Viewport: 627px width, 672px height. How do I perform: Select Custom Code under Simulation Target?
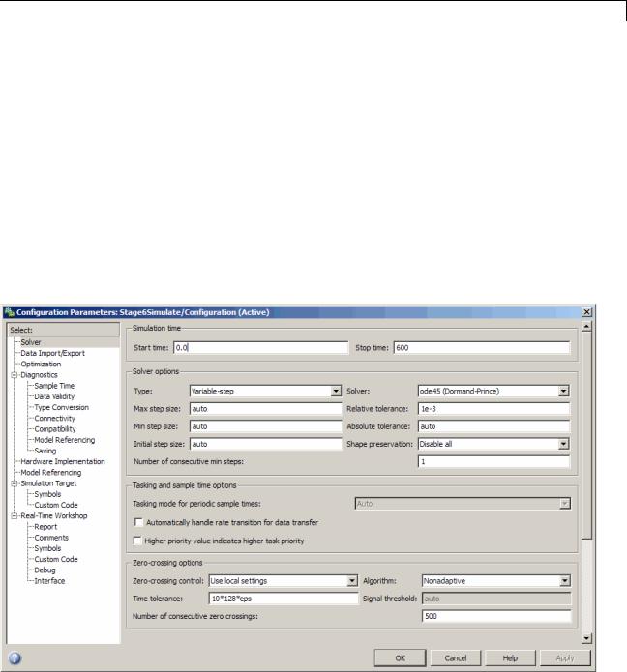point(56,505)
